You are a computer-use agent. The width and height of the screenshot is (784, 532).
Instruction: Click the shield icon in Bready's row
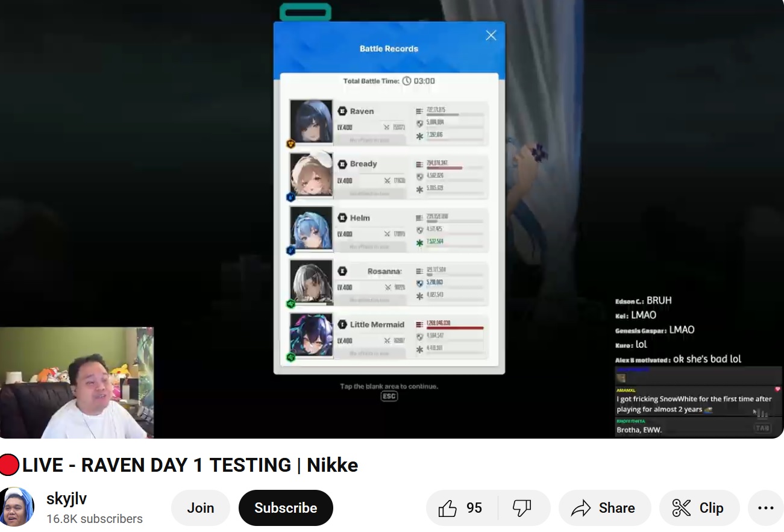[419, 177]
